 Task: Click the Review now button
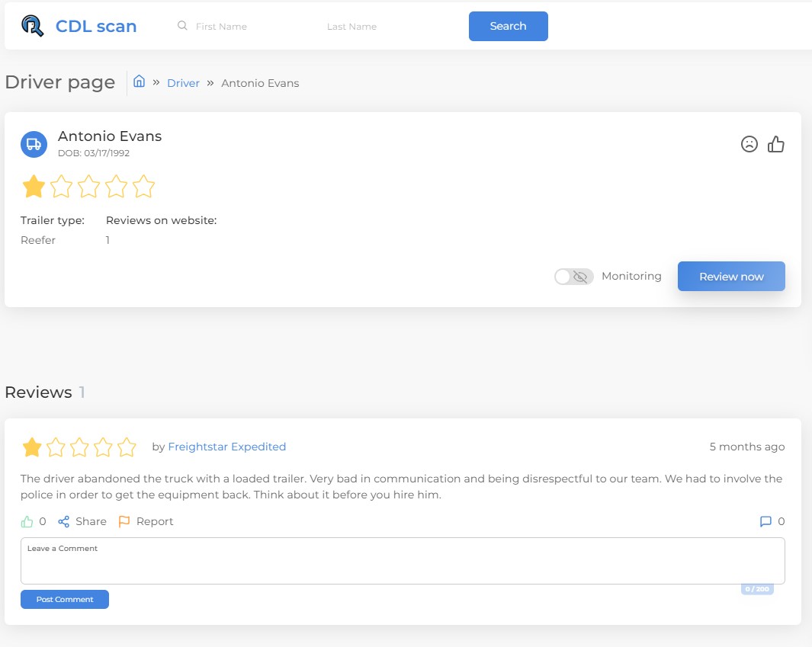coord(730,277)
